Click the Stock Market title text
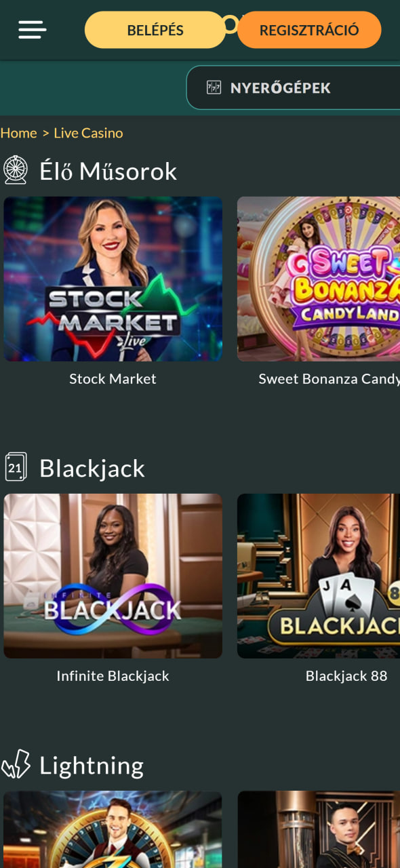The image size is (400, 868). pos(113,379)
